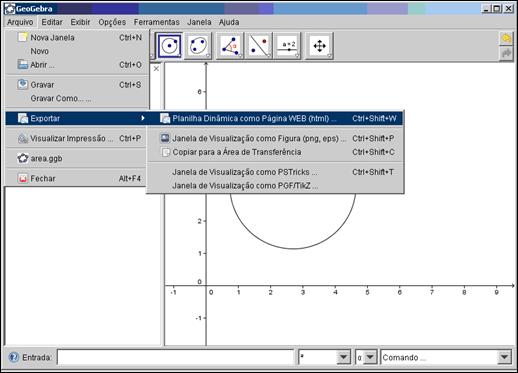Image resolution: width=518 pixels, height=373 pixels.
Task: Choose Abrir... to open a file
Action: click(x=77, y=65)
